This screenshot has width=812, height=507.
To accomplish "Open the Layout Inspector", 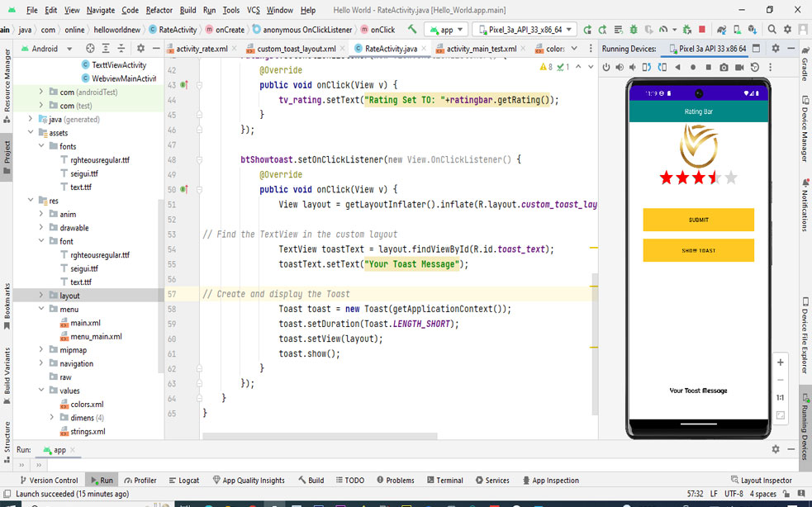I will tap(762, 480).
